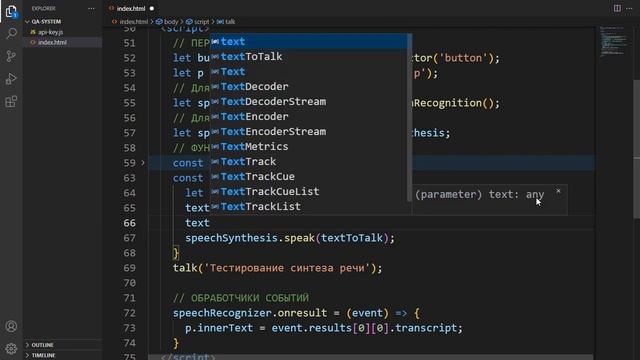Open Explorer more actions ellipsis
This screenshot has width=640, height=360.
(x=91, y=9)
